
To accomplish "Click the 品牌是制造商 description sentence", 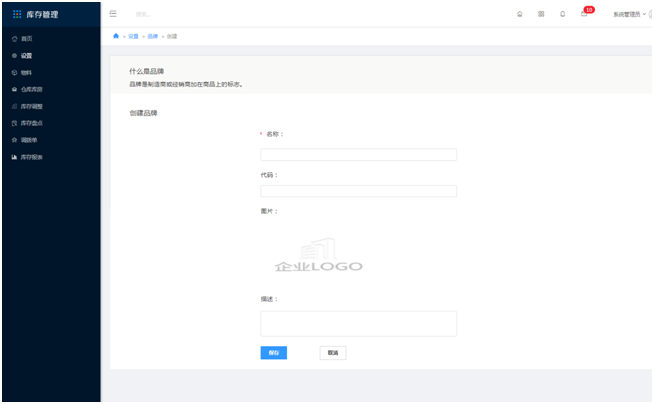I will pyautogui.click(x=186, y=84).
